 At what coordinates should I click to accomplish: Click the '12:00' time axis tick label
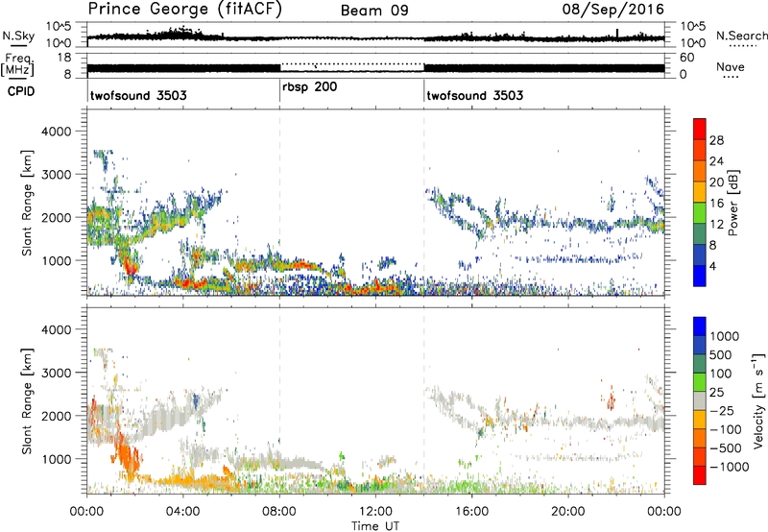tap(375, 512)
